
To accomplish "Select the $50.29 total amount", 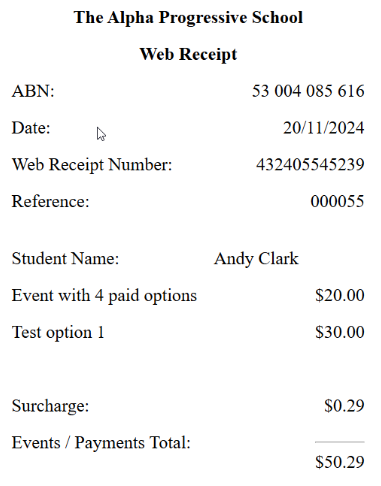I will pyautogui.click(x=340, y=462).
